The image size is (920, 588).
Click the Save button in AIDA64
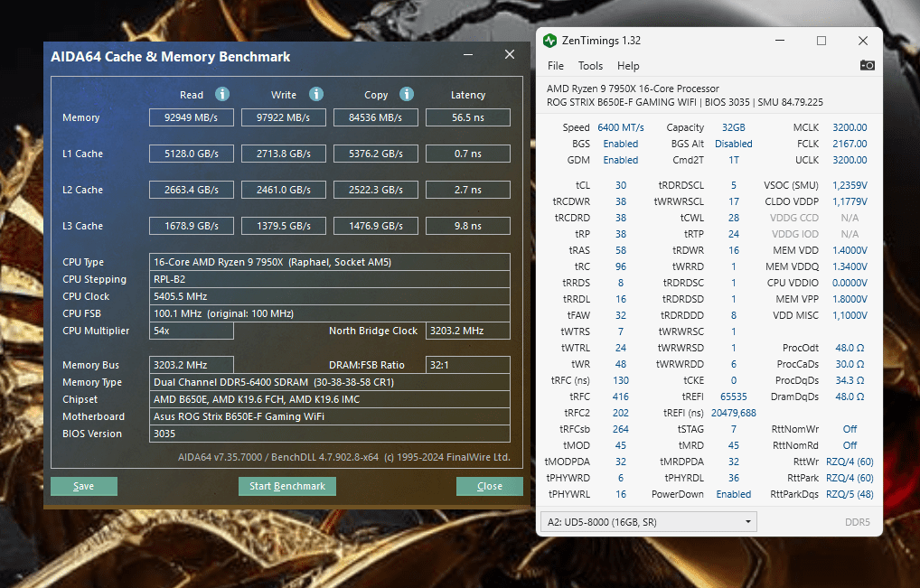[x=84, y=486]
